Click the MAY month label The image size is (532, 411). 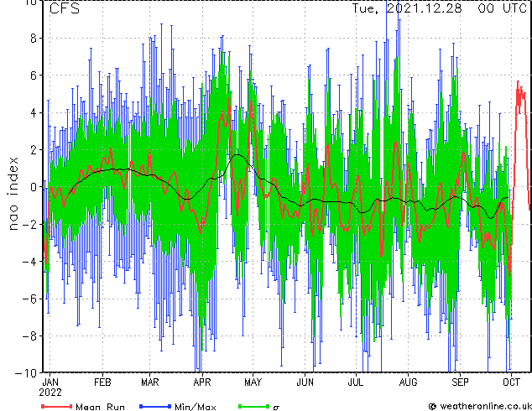click(x=253, y=382)
